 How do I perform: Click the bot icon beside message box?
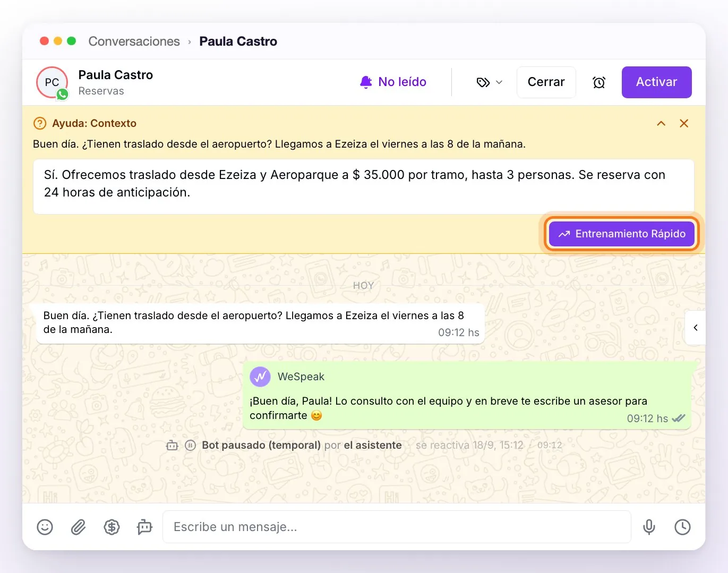144,527
